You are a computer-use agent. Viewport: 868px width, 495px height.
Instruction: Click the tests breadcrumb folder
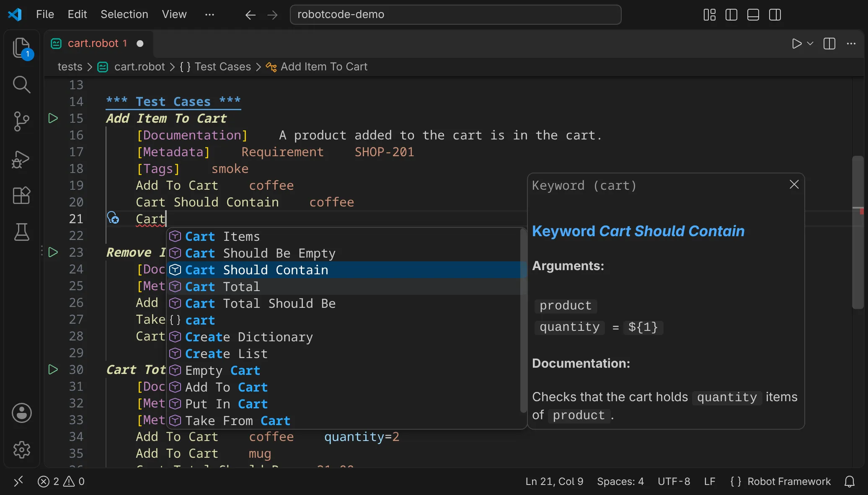[70, 67]
